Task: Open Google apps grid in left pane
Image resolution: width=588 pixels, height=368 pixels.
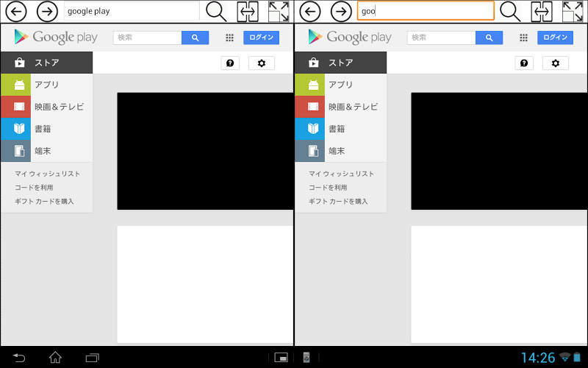Action: [x=229, y=38]
